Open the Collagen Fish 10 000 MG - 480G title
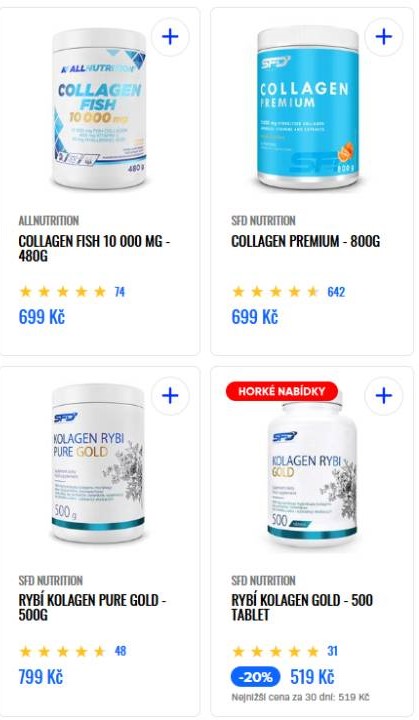The image size is (419, 720). (x=94, y=248)
